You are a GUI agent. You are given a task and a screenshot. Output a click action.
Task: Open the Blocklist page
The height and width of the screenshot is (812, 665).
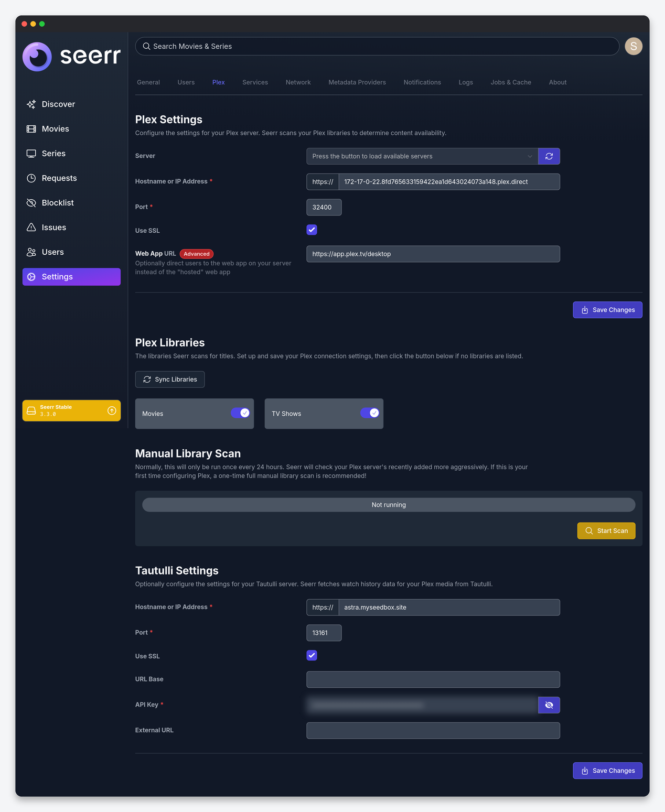[71, 203]
